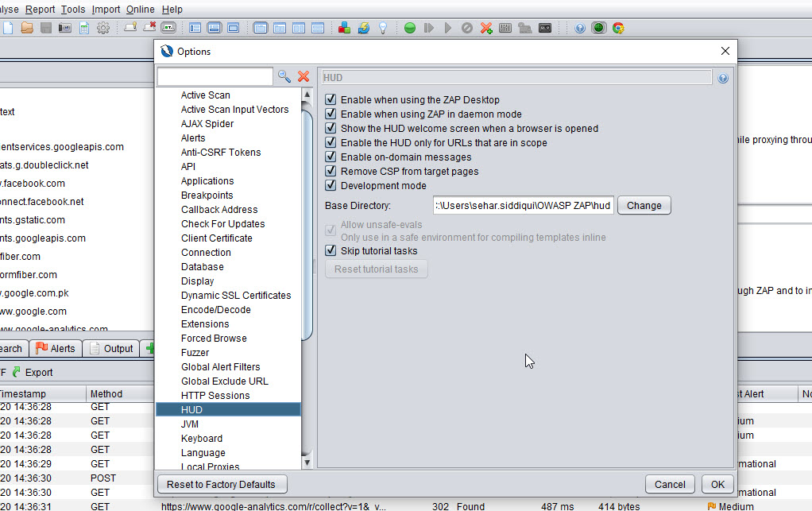The height and width of the screenshot is (511, 812).
Task: Launch Chrome browser from the toolbar
Action: pyautogui.click(x=618, y=27)
